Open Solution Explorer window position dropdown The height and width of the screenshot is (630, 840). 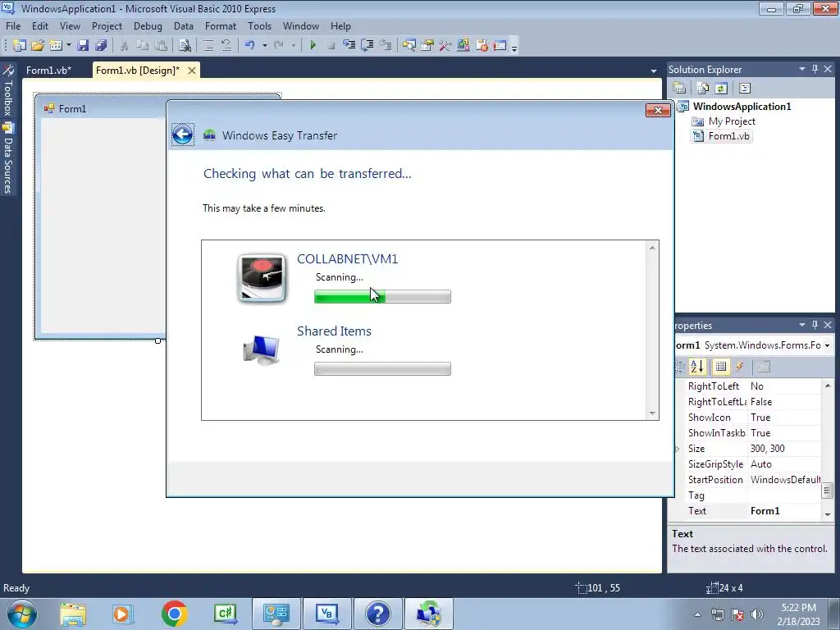click(802, 69)
